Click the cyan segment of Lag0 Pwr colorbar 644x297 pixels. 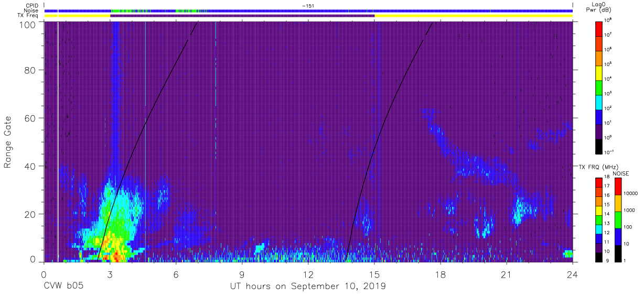pos(599,102)
